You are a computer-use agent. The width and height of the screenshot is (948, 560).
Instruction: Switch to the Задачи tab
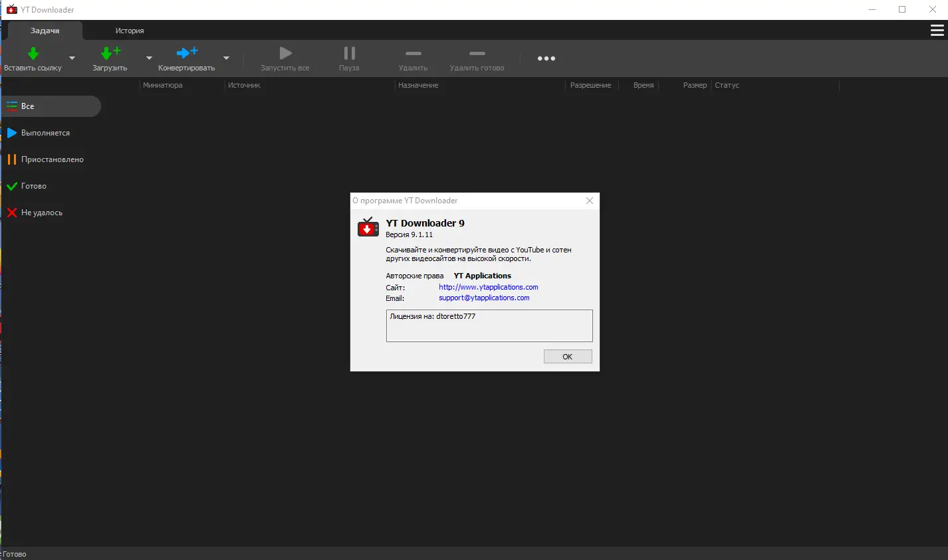click(45, 30)
